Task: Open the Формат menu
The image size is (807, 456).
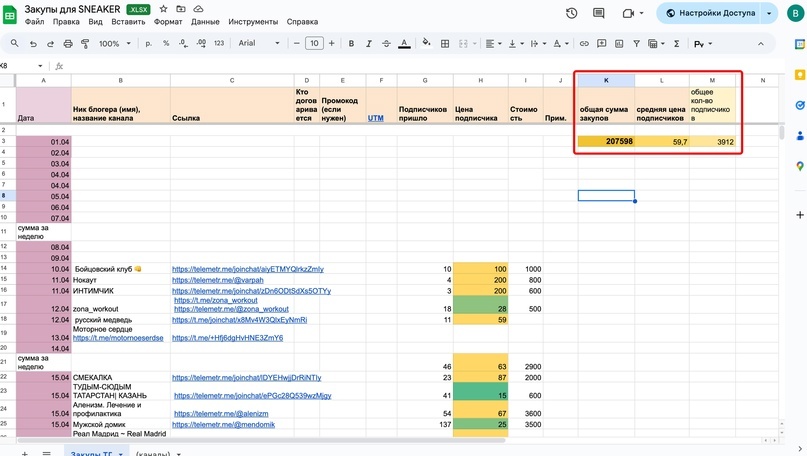Action: tap(168, 22)
